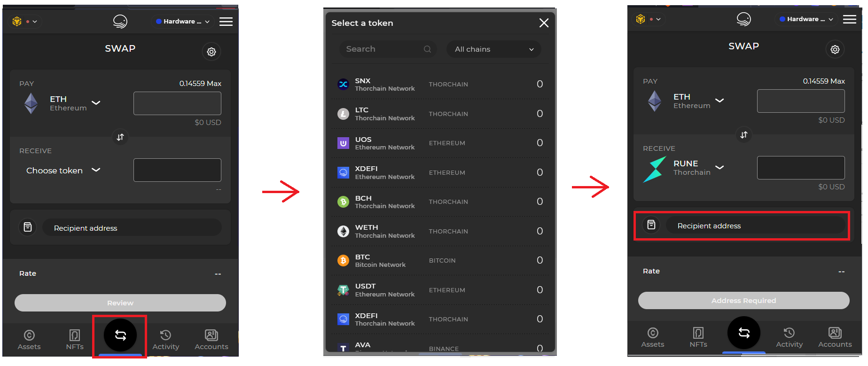Select AVA token on Binance

click(440, 347)
